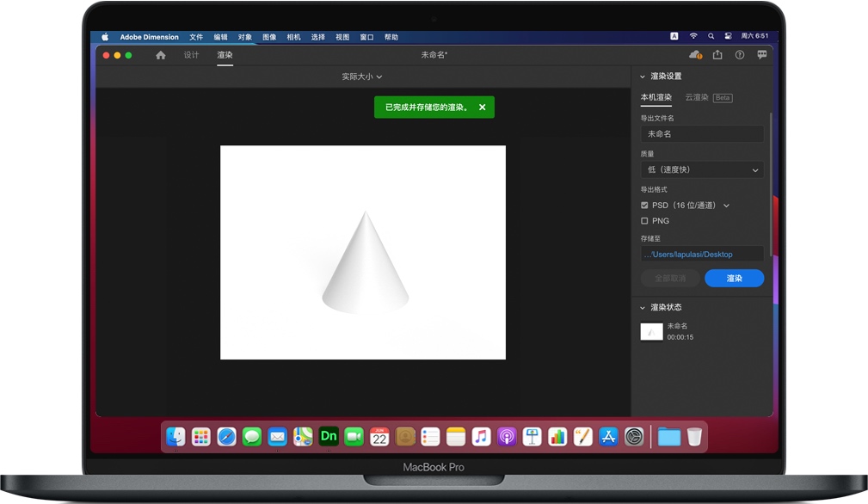Open the feedback chat bubble icon
868x504 pixels.
click(762, 55)
